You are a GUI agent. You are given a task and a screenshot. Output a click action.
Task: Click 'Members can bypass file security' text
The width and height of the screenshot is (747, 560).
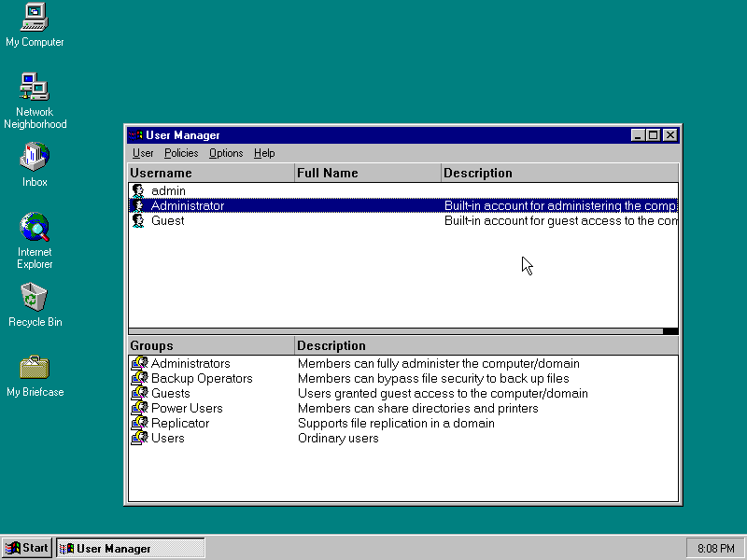[433, 378]
